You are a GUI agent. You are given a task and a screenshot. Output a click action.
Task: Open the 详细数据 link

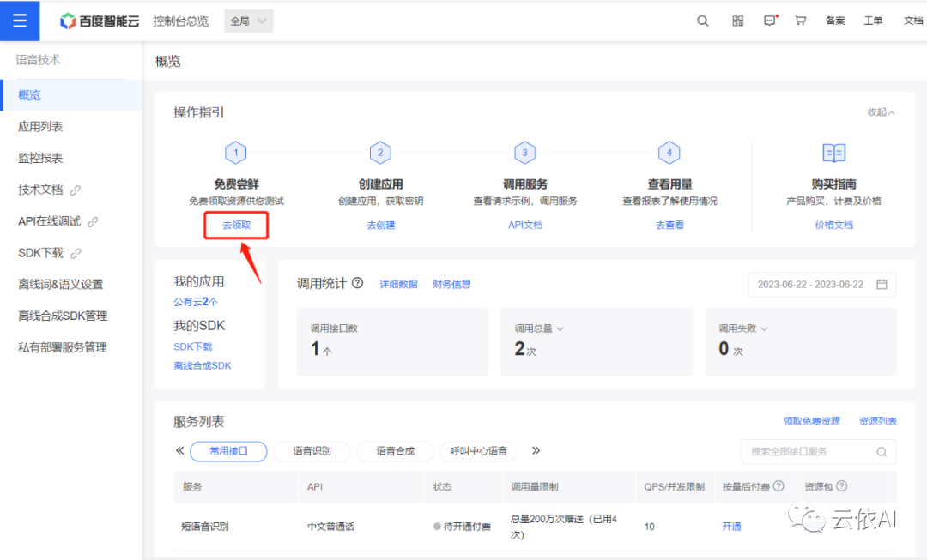398,284
